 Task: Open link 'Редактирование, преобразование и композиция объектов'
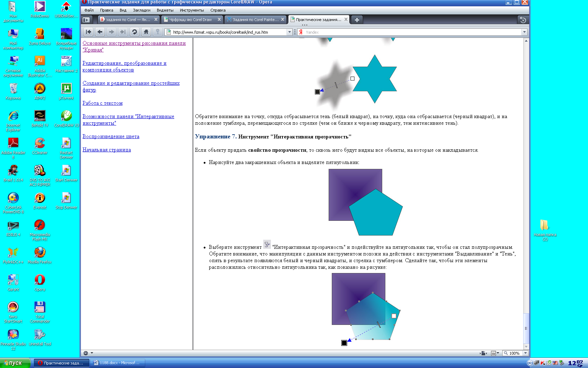124,67
